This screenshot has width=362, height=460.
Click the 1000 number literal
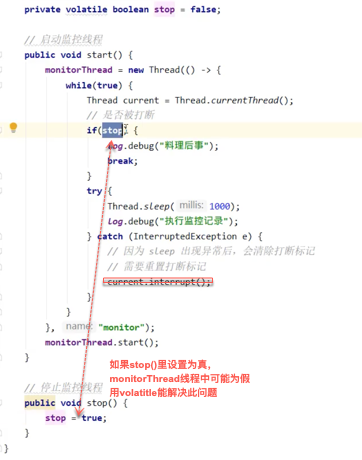[220, 207]
